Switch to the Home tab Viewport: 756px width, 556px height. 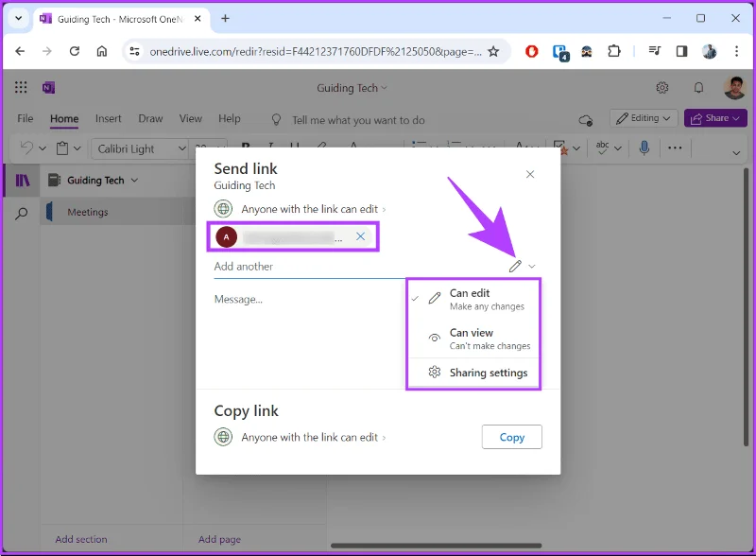click(64, 119)
